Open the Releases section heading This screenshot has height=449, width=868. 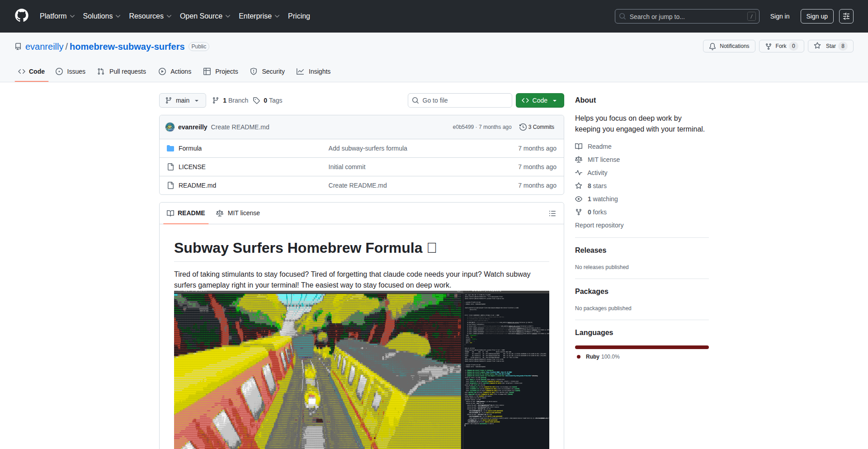point(590,250)
